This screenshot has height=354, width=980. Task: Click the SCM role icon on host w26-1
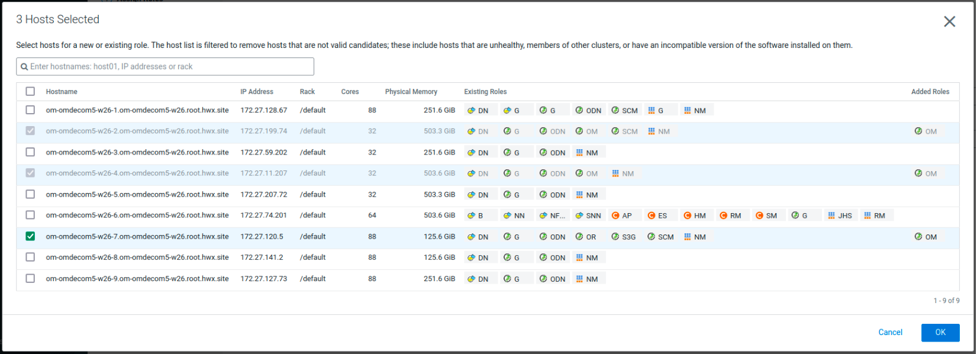click(615, 110)
